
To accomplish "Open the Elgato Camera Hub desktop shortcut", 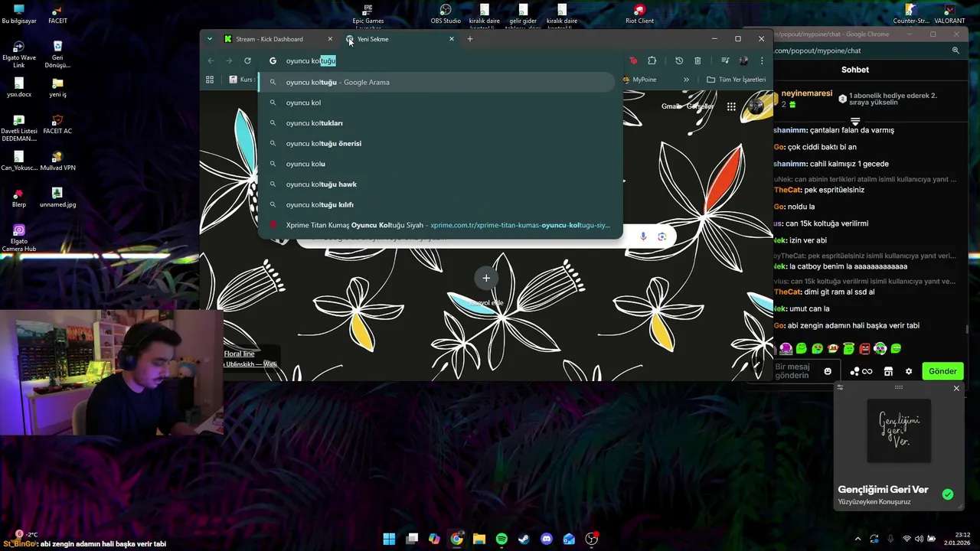I will (x=19, y=238).
